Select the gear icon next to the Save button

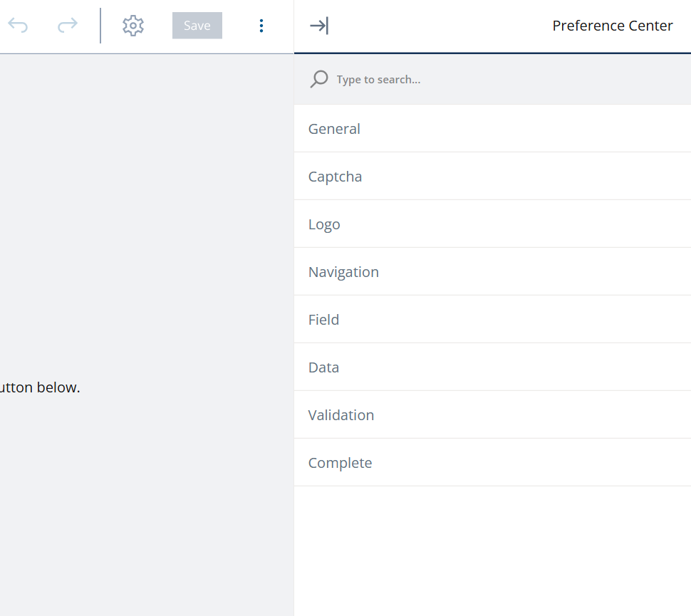[133, 24]
